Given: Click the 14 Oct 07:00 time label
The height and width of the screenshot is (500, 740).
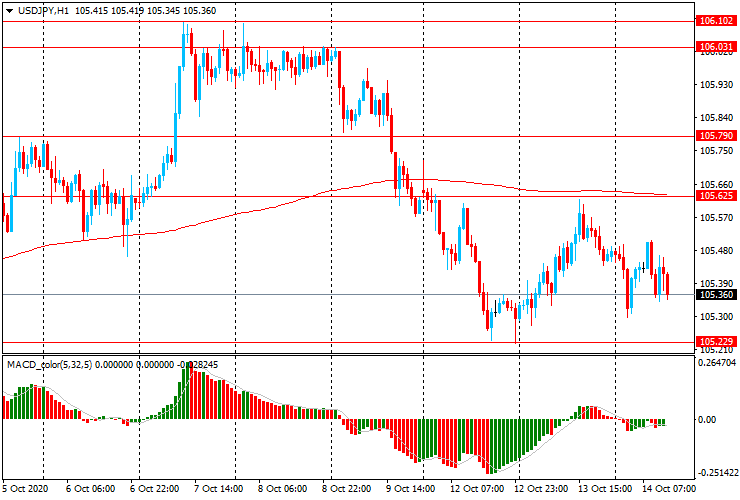Looking at the screenshot, I should 669,488.
